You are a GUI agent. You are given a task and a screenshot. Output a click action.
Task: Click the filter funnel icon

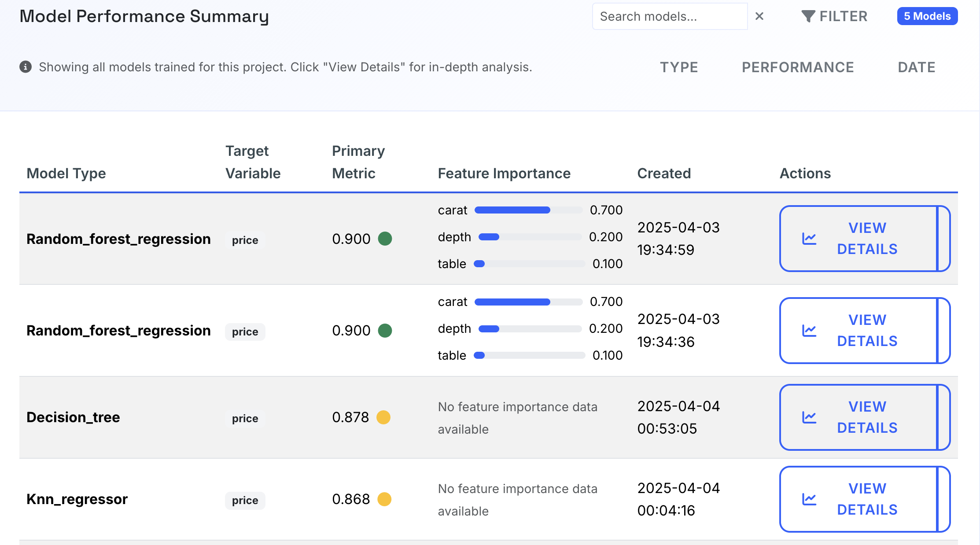coord(808,16)
